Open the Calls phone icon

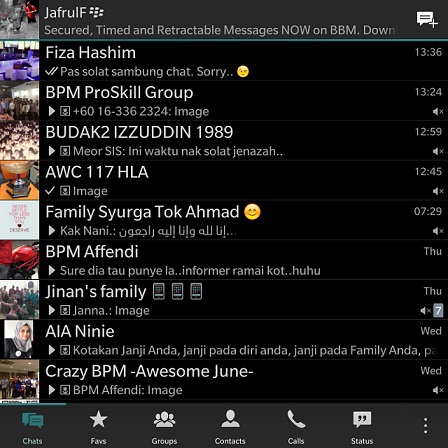point(296,419)
